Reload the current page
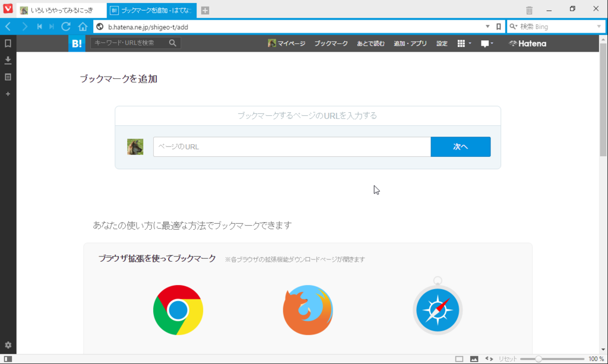This screenshot has width=608, height=364. (66, 26)
